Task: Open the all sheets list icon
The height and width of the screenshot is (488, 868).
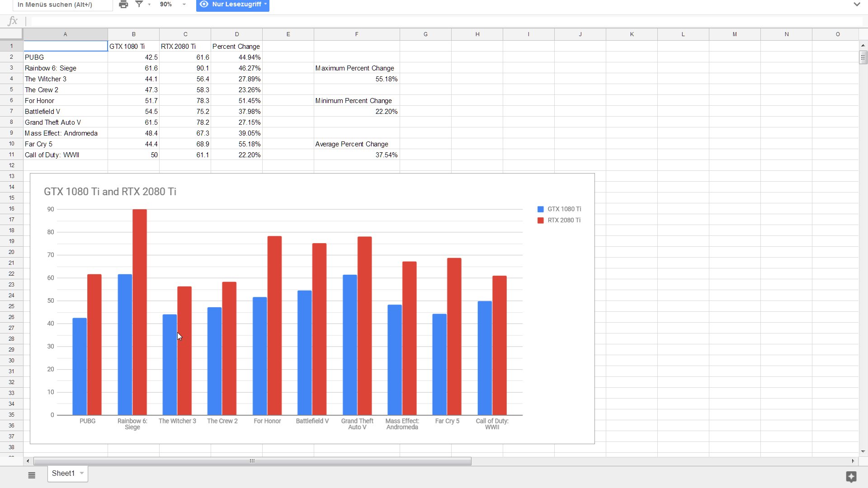Action: [32, 475]
